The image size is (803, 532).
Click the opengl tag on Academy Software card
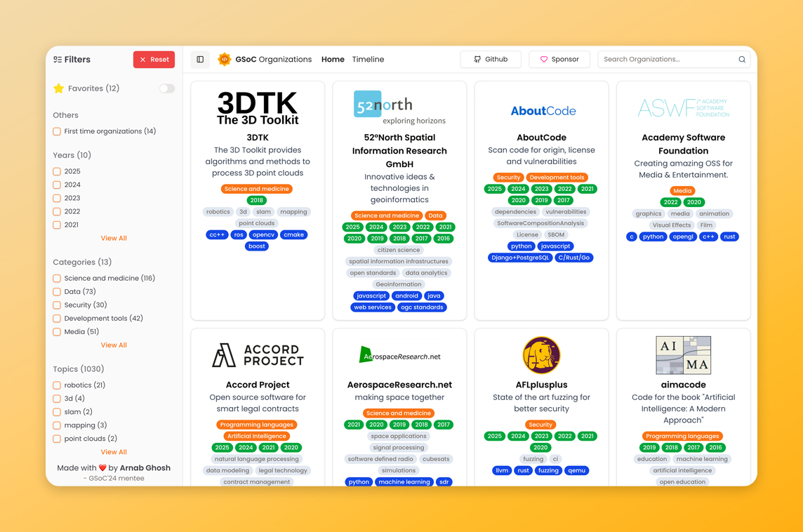(x=683, y=237)
